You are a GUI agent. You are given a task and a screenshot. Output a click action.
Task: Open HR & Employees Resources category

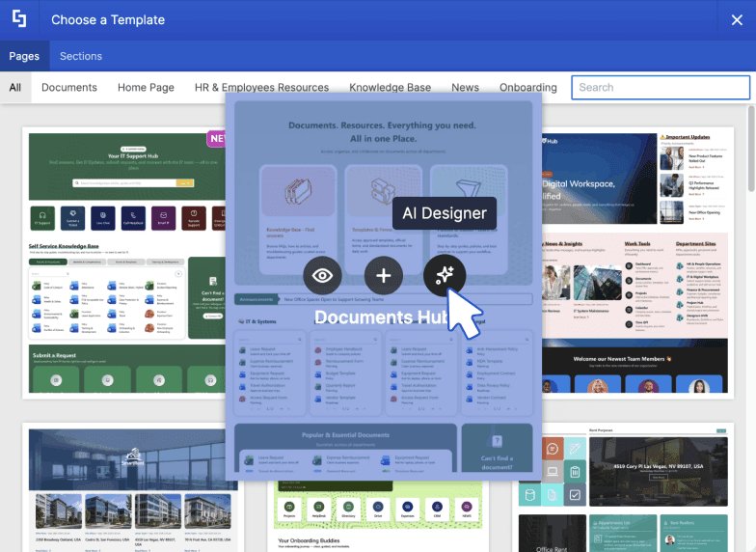[262, 87]
